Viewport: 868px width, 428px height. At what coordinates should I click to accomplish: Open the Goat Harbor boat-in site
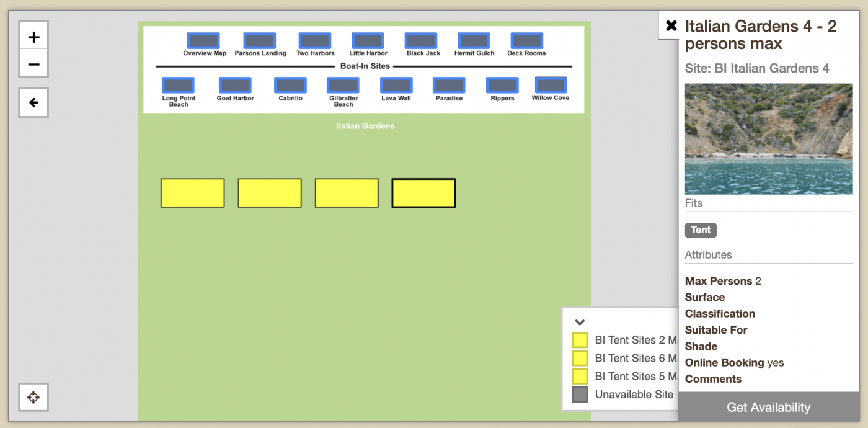(x=235, y=85)
